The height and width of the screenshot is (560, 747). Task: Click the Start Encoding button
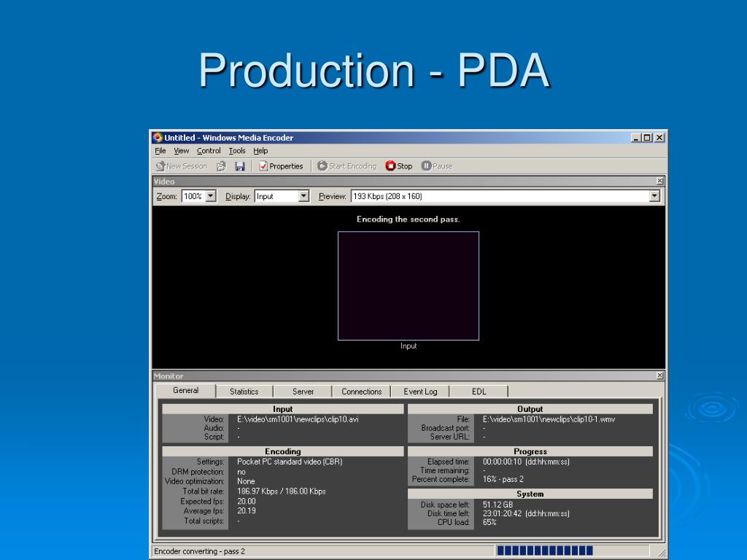(x=347, y=166)
